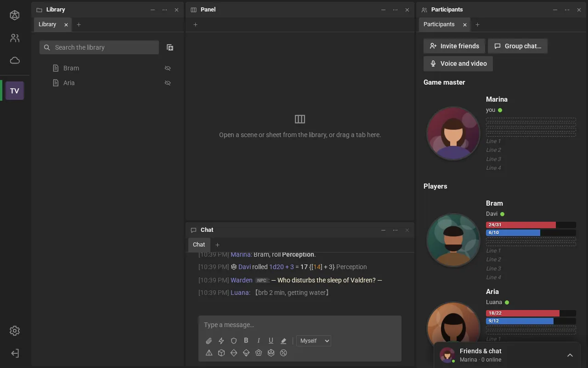Open Group chat button
This screenshot has height=368, width=588.
point(518,46)
